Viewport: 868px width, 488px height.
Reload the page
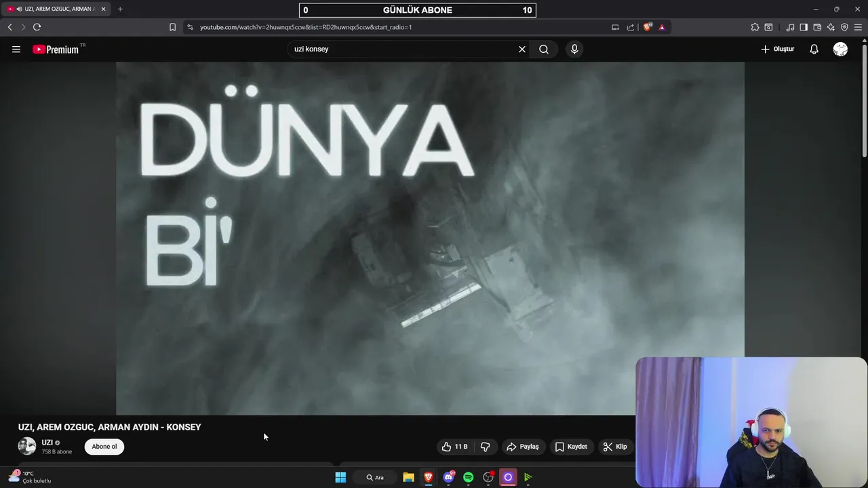point(37,27)
